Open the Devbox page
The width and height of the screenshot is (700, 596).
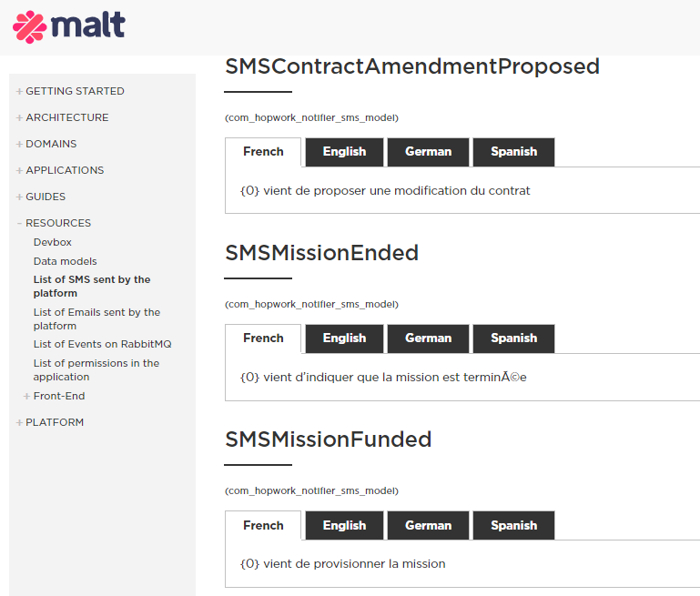pos(53,242)
